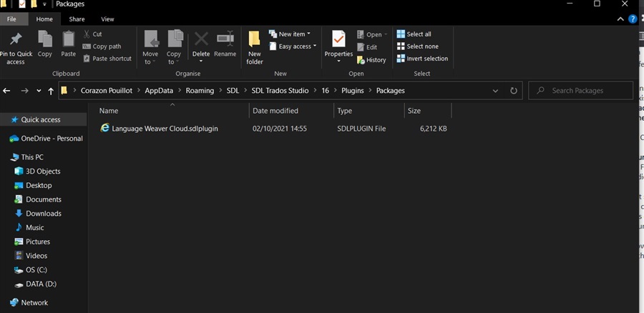This screenshot has width=644, height=313.
Task: Sort by the Type column
Action: pos(345,111)
